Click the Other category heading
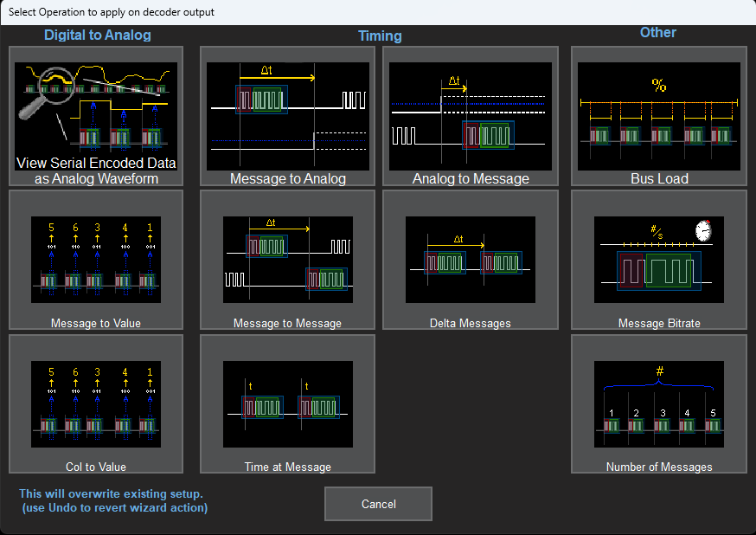The height and width of the screenshot is (535, 756). coord(657,33)
